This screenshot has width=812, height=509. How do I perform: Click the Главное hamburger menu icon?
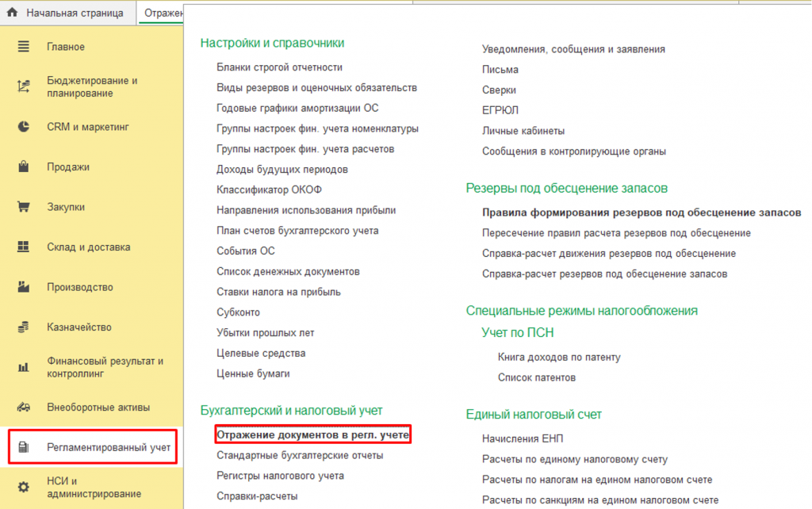tap(23, 47)
